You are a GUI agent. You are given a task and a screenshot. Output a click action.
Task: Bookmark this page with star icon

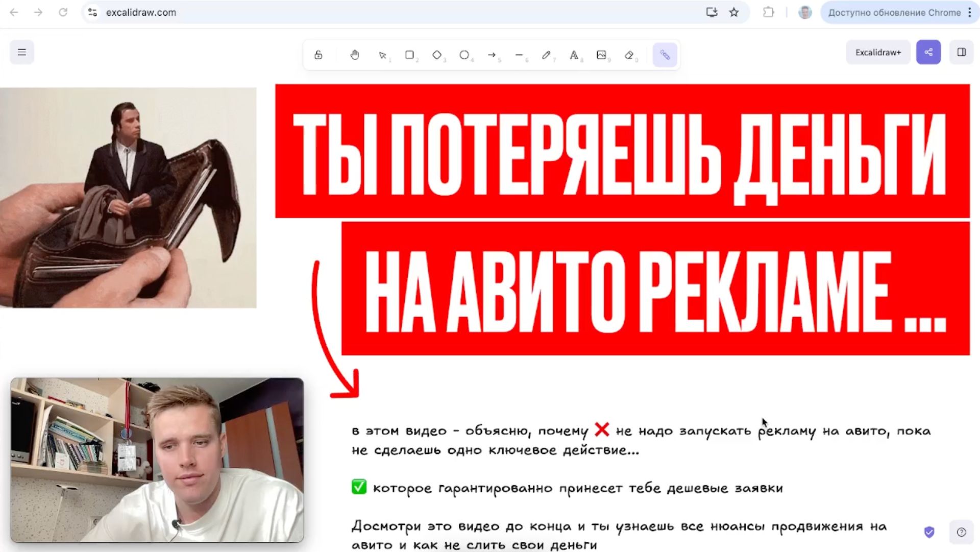[x=734, y=12]
